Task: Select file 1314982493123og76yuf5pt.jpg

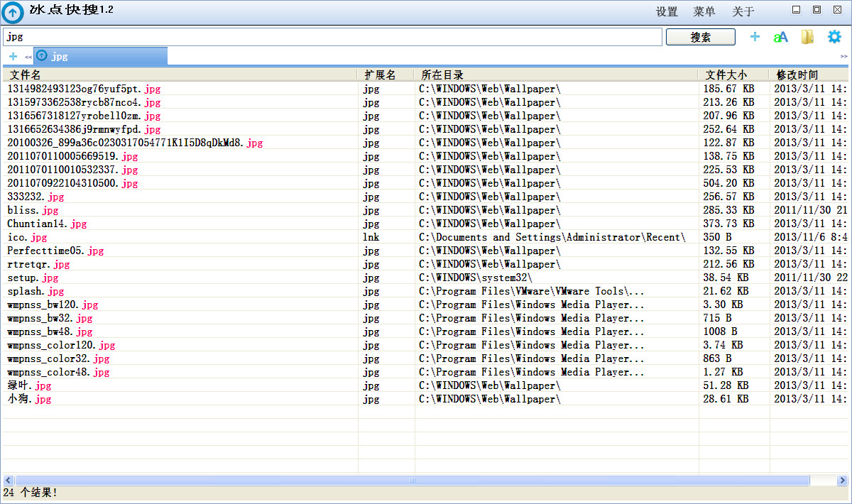Action: pos(84,89)
